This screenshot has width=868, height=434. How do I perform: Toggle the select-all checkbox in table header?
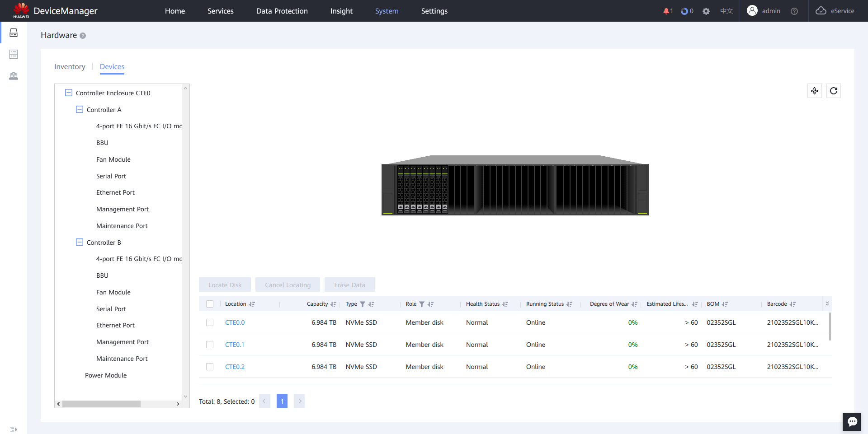coord(210,304)
